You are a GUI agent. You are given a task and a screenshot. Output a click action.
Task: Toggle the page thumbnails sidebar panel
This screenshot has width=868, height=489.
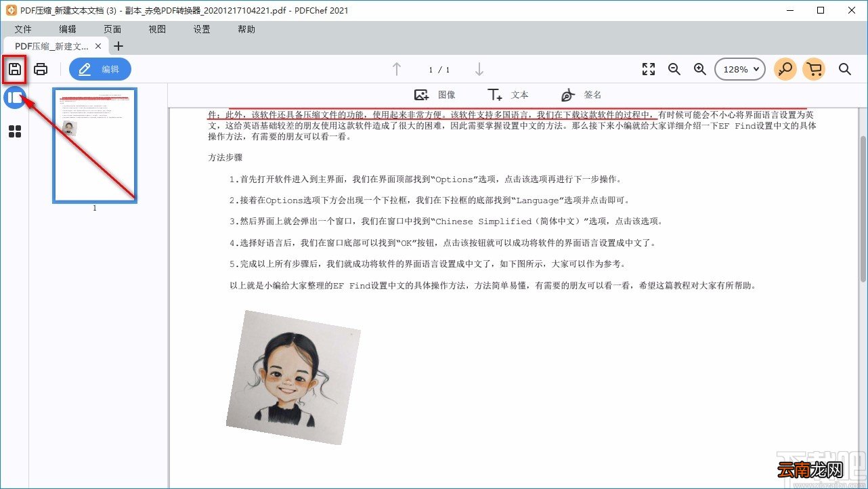point(15,98)
